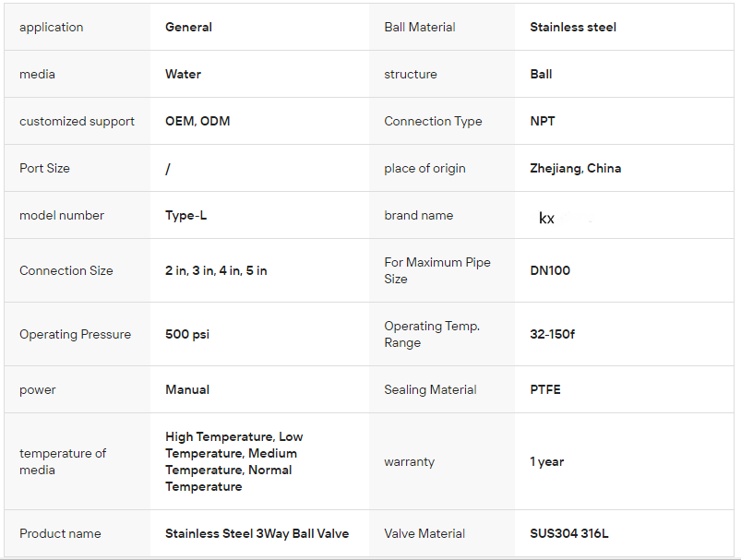Click the 'Manual' power value
Image resolution: width=741 pixels, height=560 pixels.
tap(187, 389)
